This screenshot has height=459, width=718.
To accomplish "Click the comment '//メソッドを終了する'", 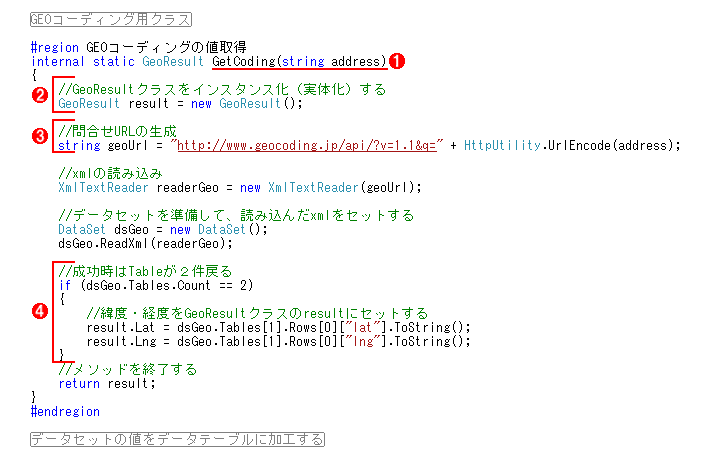I will tap(128, 369).
